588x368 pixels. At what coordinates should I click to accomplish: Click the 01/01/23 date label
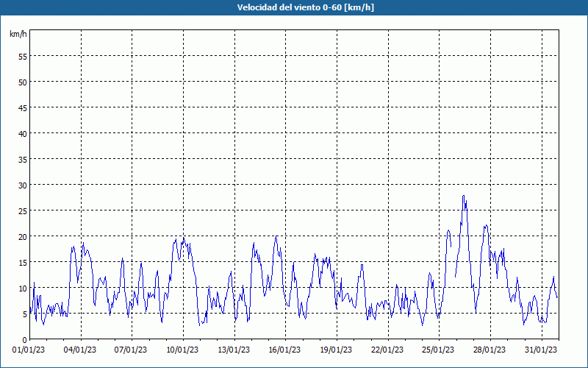click(29, 350)
